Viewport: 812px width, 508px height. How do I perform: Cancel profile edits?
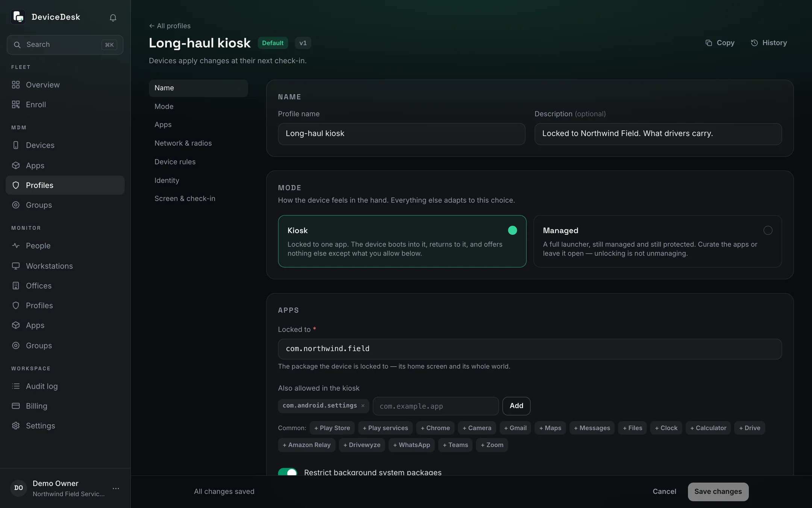coord(664,492)
